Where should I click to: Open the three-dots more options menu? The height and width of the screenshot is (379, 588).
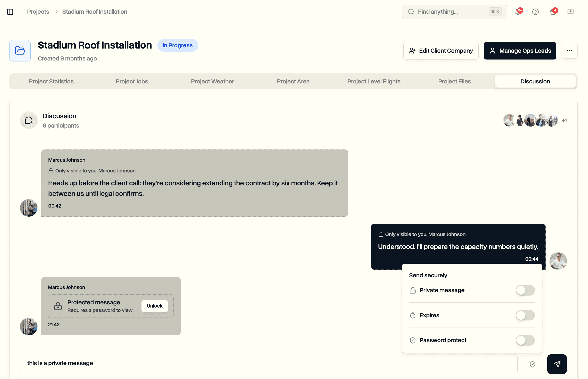click(x=569, y=51)
